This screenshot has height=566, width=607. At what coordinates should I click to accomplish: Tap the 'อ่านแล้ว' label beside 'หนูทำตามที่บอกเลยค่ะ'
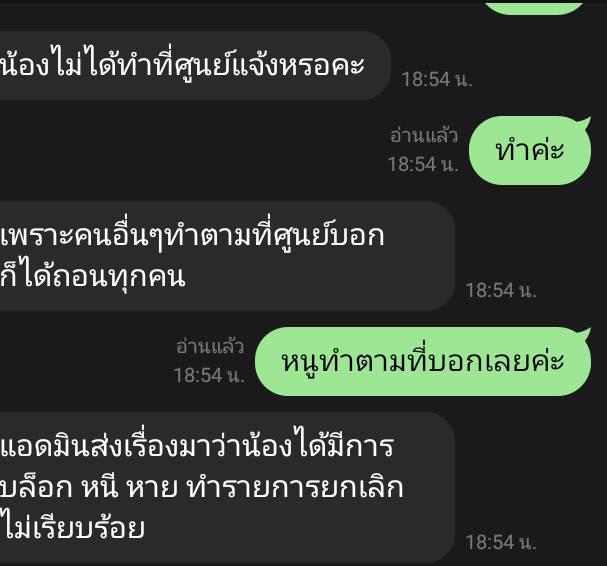pyautogui.click(x=210, y=347)
